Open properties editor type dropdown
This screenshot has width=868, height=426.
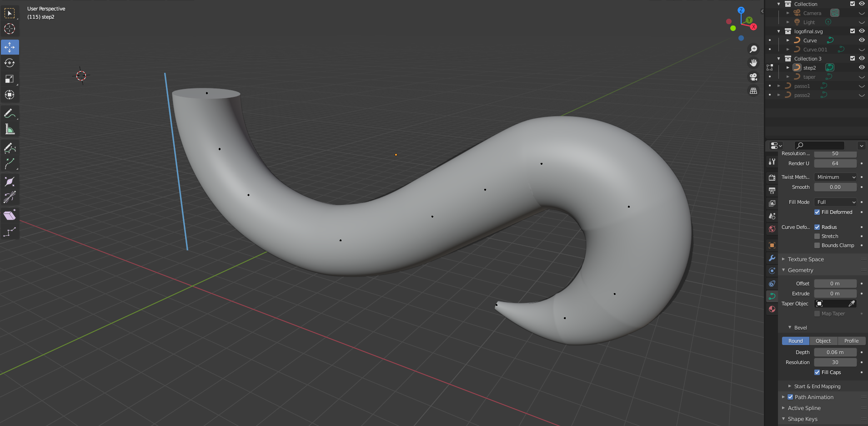point(777,146)
